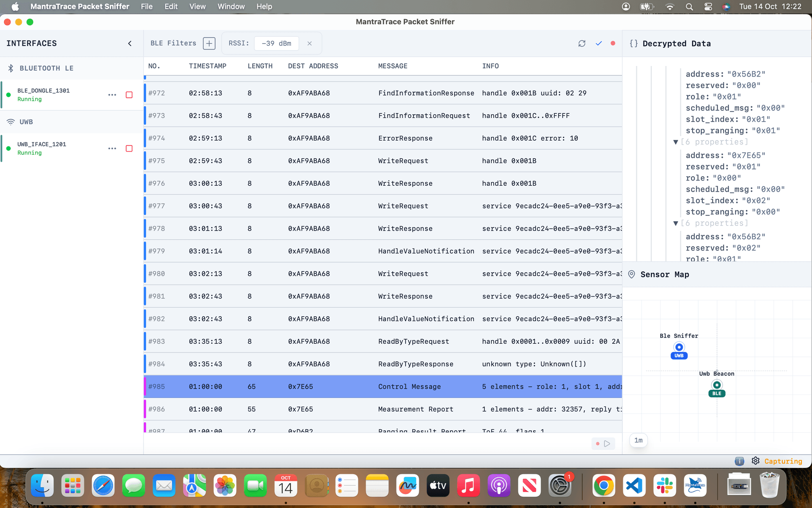Click the blue checkmark apply icon
812x508 pixels.
pos(599,43)
